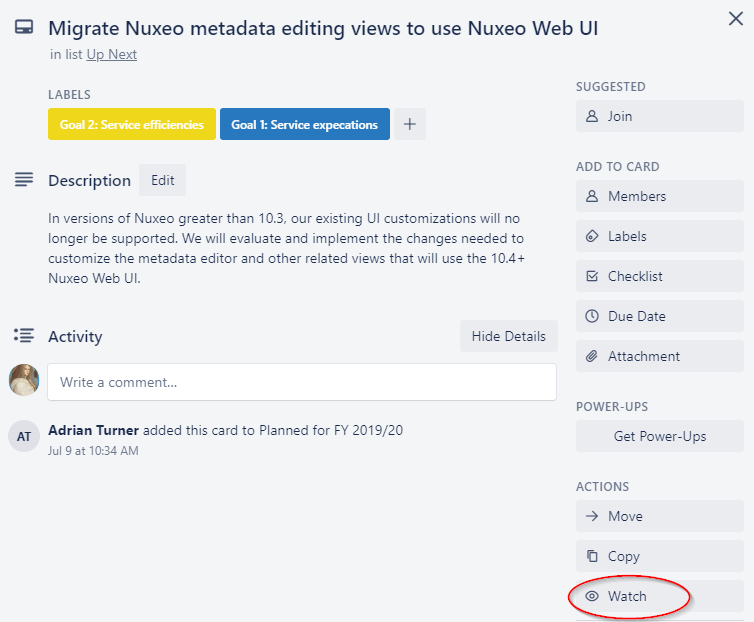Add an Attachment via the paperclip icon
Viewport: 754px width, 622px height.
[592, 356]
